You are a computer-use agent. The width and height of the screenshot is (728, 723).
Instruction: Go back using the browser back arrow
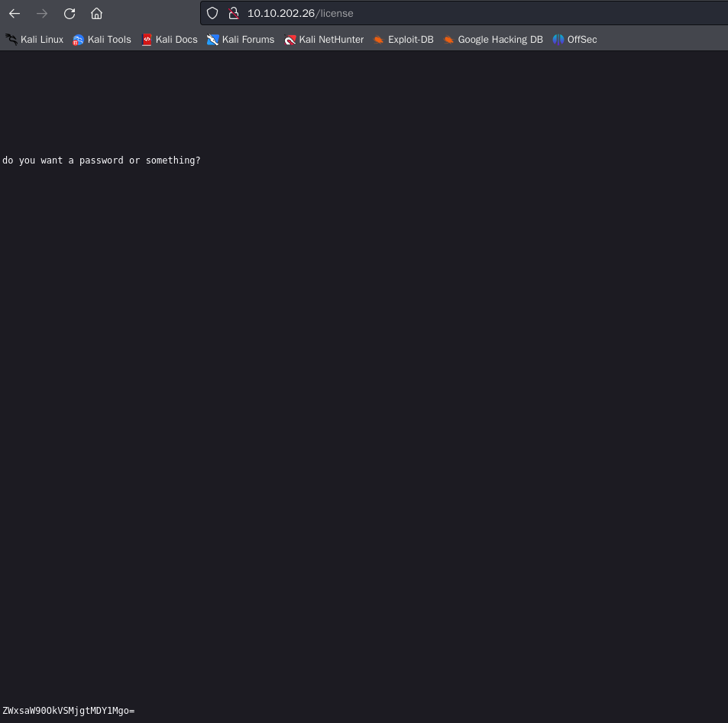point(15,14)
